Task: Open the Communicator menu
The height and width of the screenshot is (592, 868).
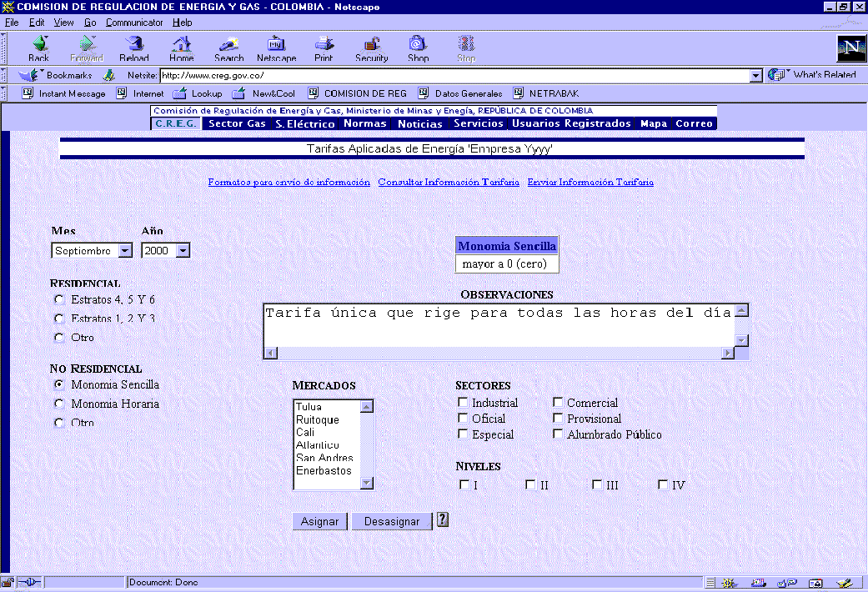Action: click(135, 23)
